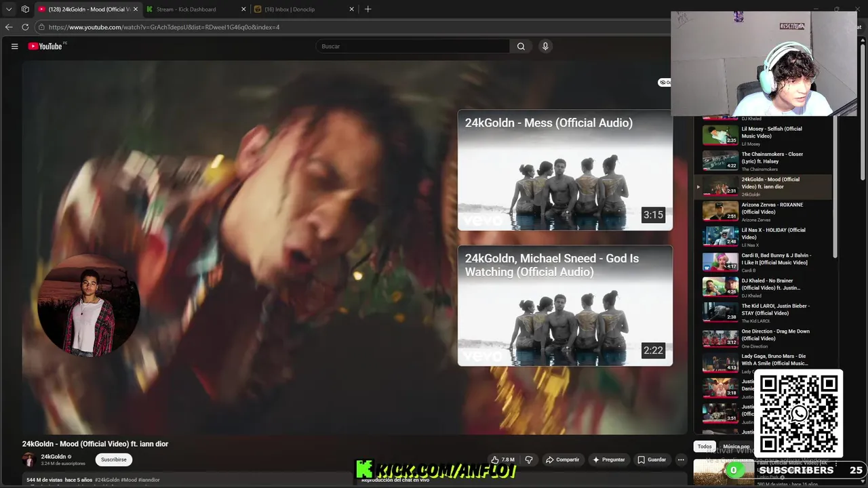868x488 pixels.
Task: Open the YouTube guide hamburger menu
Action: tap(14, 46)
